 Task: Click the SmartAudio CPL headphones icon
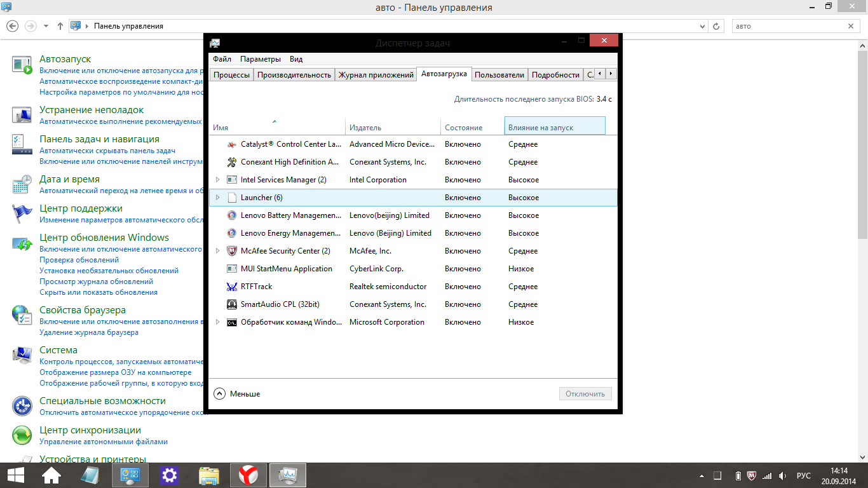click(232, 304)
